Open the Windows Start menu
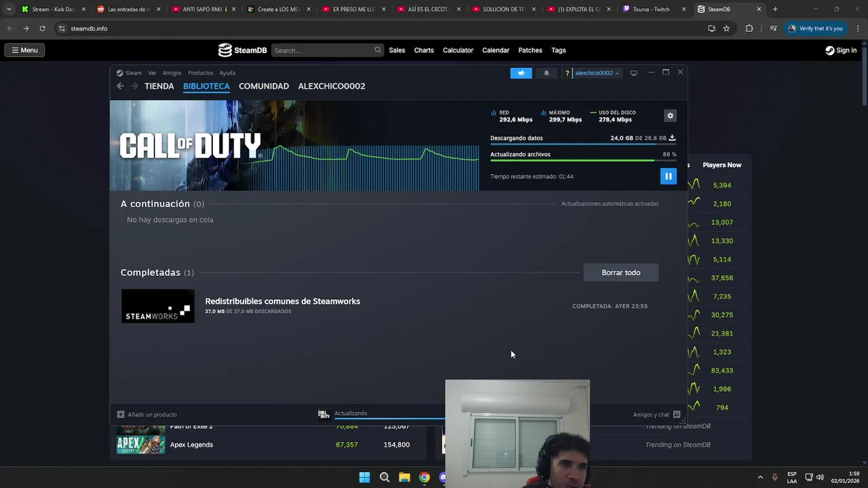This screenshot has width=868, height=488. tap(364, 477)
